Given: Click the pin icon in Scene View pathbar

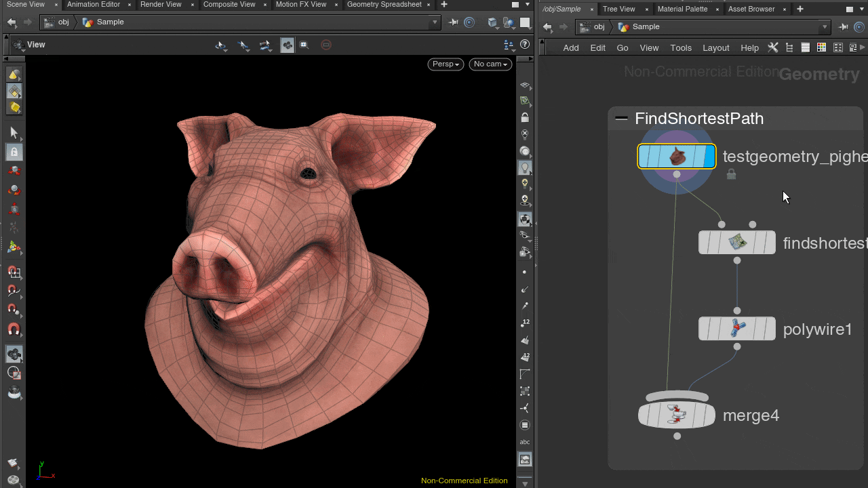Looking at the screenshot, I should pos(453,22).
